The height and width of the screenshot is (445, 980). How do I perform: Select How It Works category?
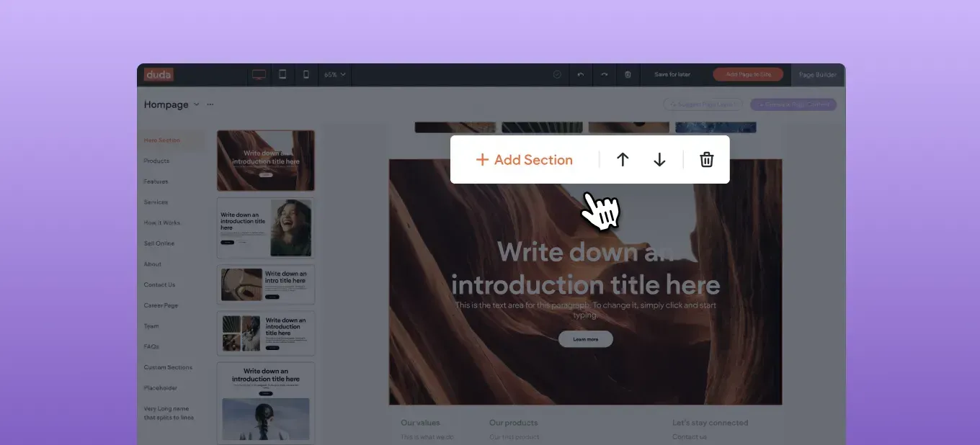click(x=162, y=223)
